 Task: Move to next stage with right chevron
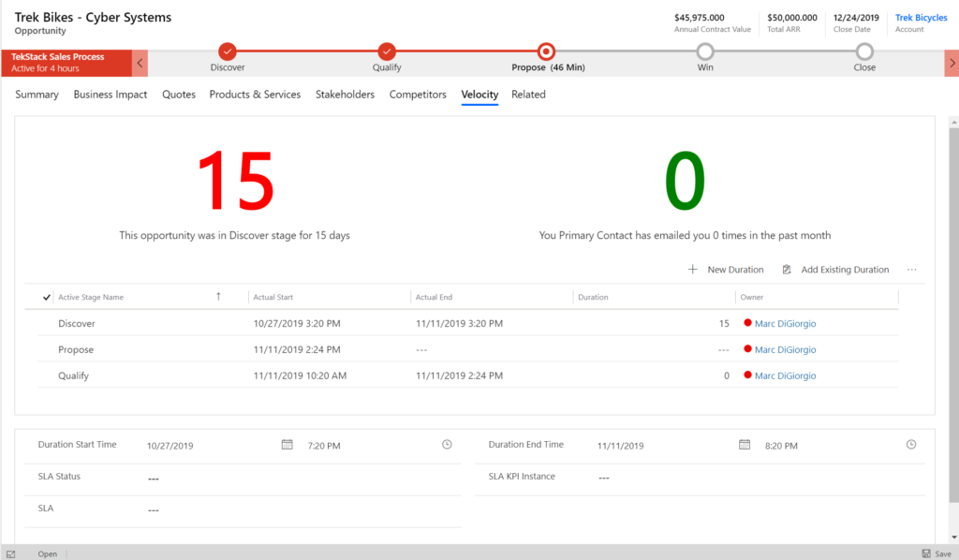tap(952, 63)
